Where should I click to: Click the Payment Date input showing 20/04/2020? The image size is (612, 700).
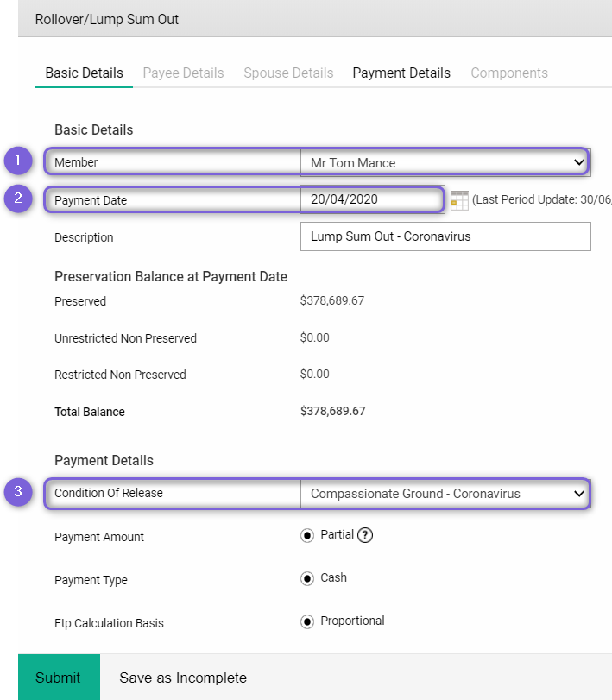coord(371,199)
